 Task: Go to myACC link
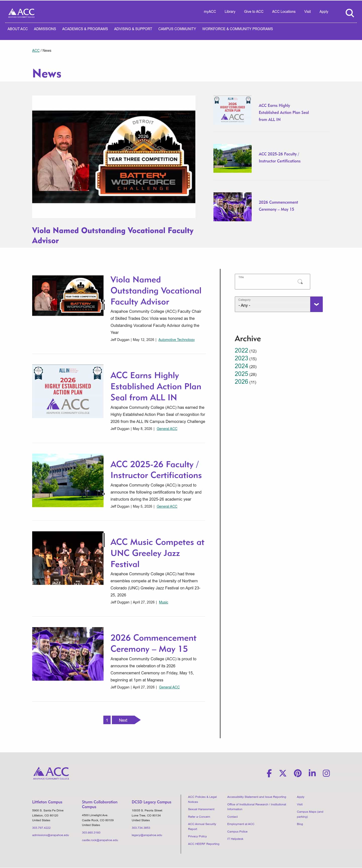210,12
